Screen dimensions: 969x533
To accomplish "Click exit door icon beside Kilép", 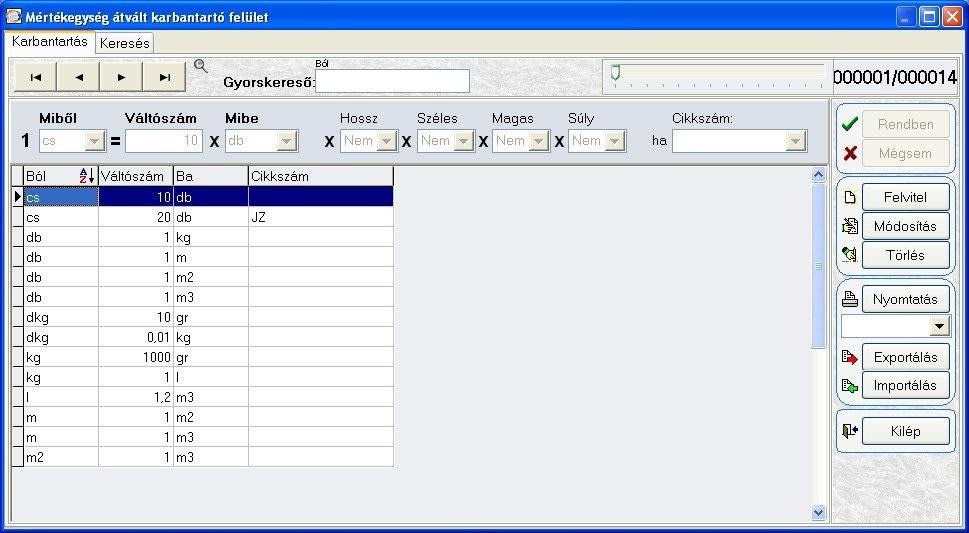I will pos(850,431).
